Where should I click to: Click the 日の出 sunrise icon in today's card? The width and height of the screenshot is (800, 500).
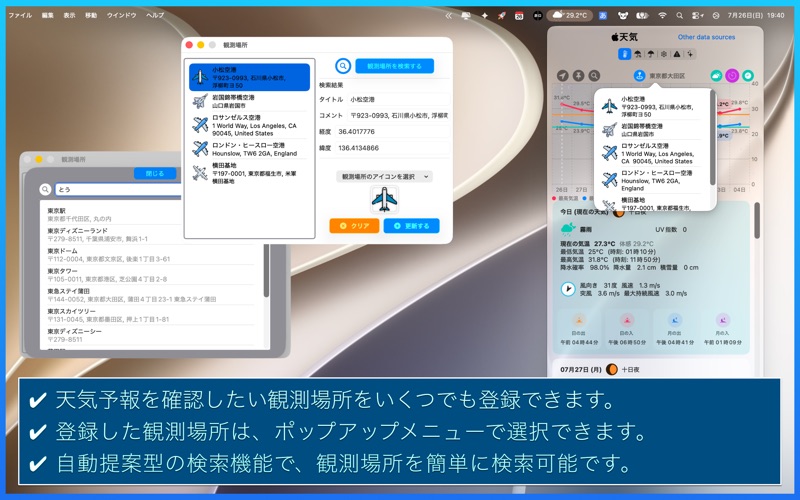579,320
